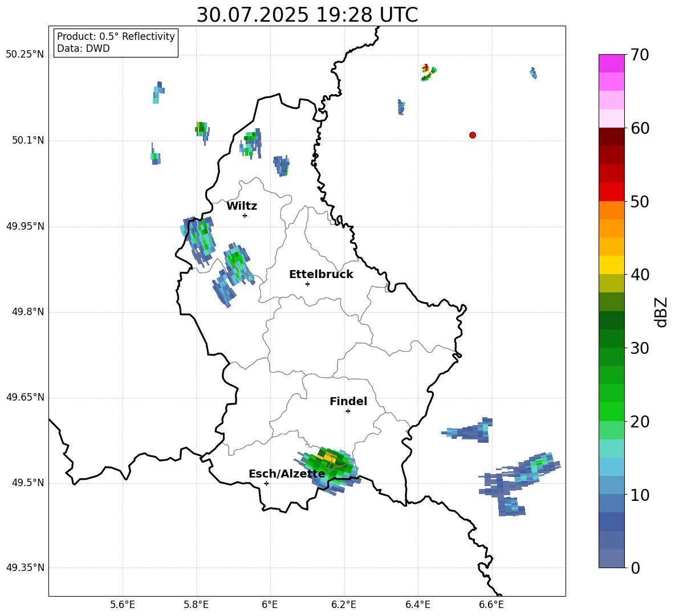
Task: Click the Wiltz station cross marker
Action: point(245,215)
